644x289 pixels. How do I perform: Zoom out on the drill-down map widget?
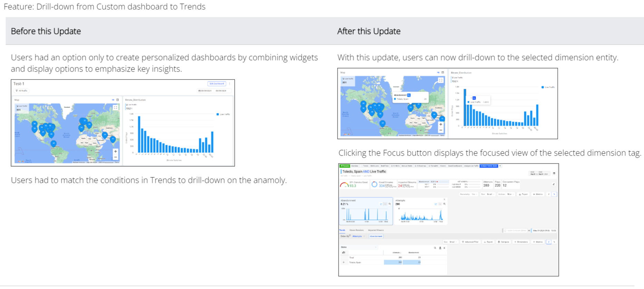pyautogui.click(x=441, y=130)
